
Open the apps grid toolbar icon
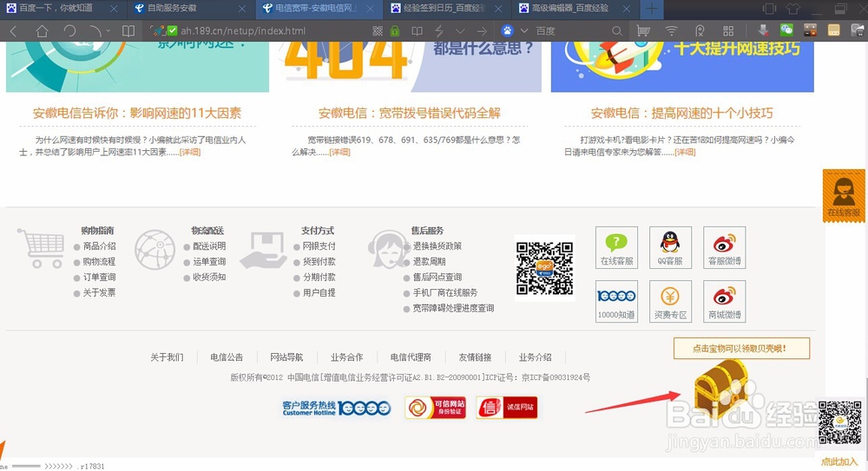tap(728, 31)
